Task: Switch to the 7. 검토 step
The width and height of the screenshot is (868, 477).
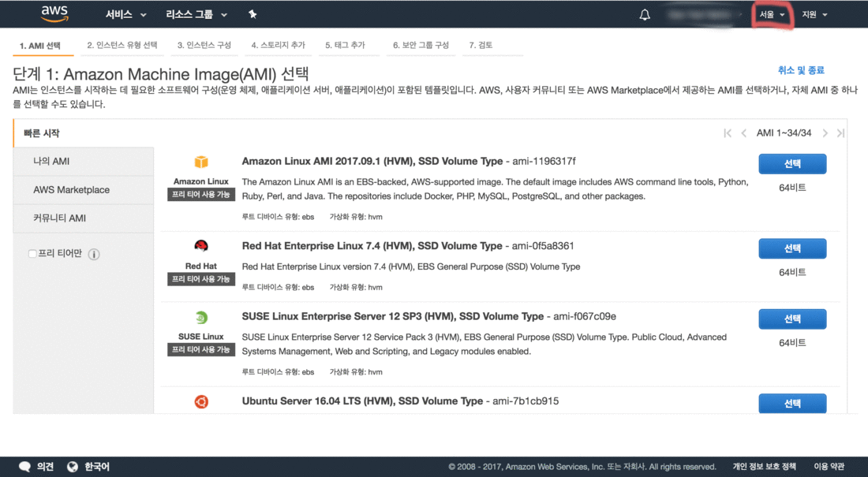Action: [x=481, y=45]
